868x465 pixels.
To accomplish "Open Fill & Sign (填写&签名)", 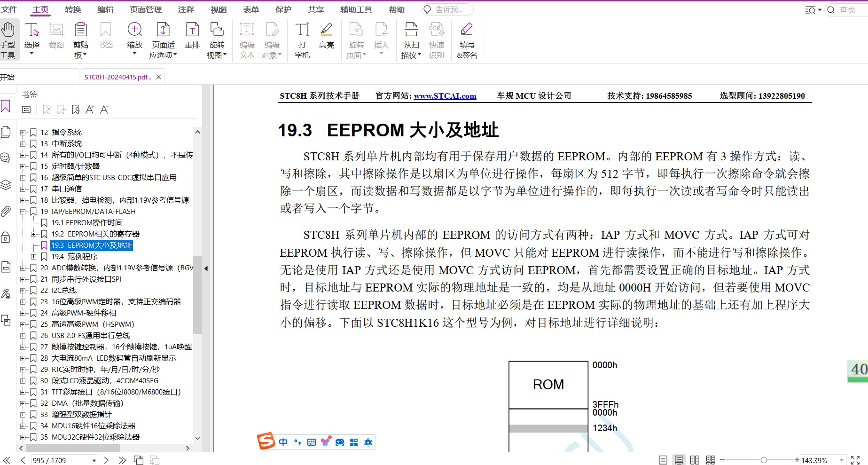I will (467, 40).
